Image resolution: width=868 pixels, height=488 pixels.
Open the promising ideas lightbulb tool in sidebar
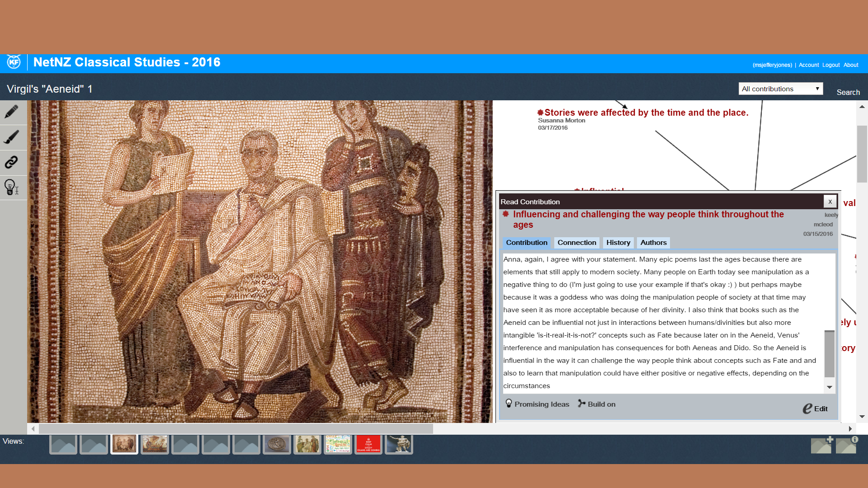coord(11,187)
